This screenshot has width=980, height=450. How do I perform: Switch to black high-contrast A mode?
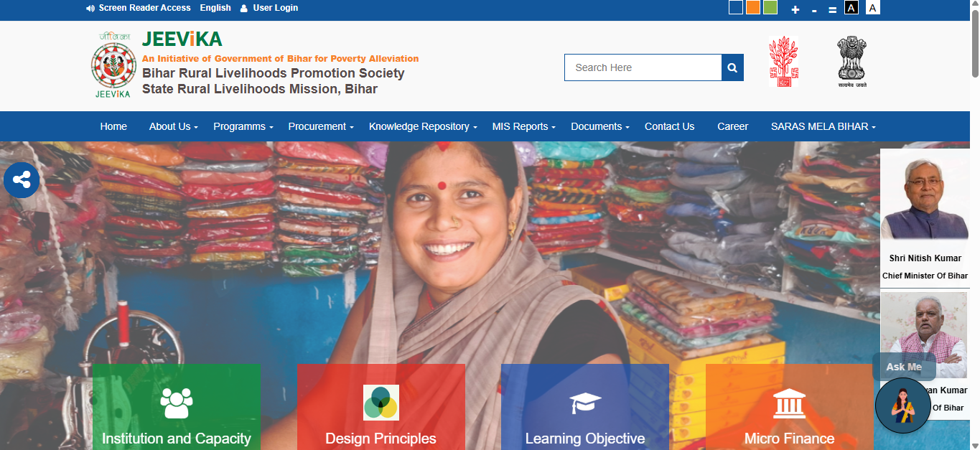851,8
